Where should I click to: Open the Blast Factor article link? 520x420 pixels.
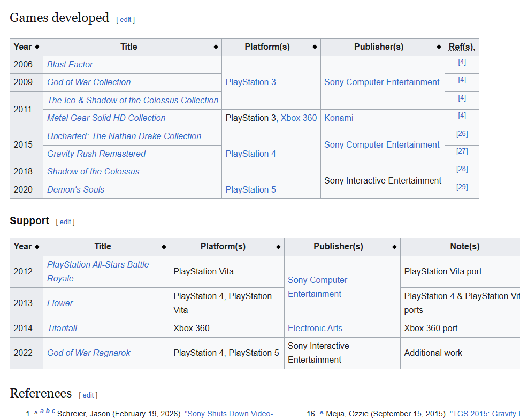pyautogui.click(x=70, y=65)
